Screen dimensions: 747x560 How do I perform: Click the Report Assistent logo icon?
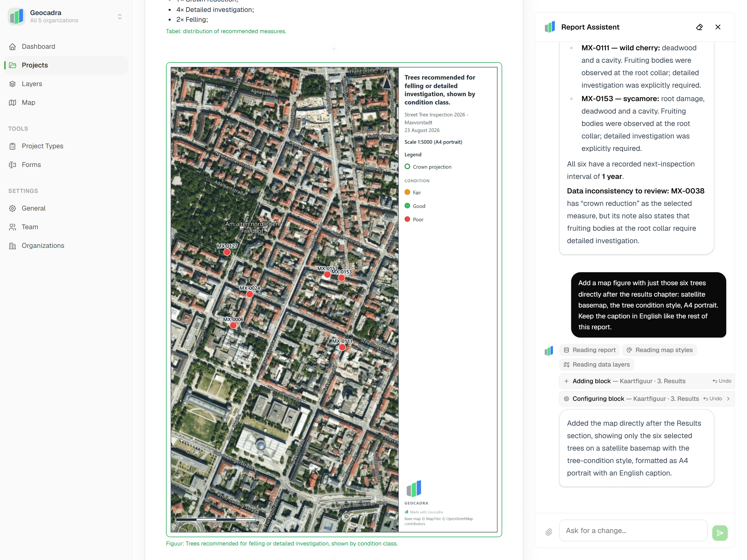(x=550, y=27)
